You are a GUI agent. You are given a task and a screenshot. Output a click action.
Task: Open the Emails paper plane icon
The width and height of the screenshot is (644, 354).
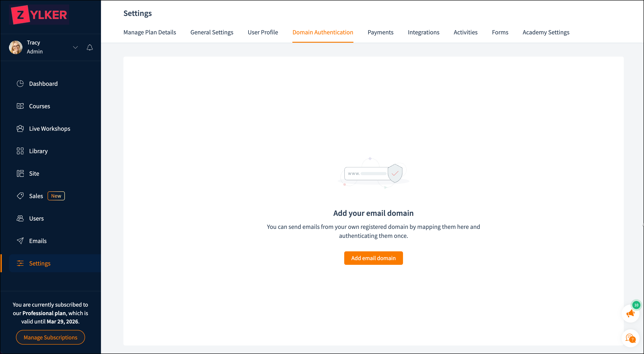[20, 241]
